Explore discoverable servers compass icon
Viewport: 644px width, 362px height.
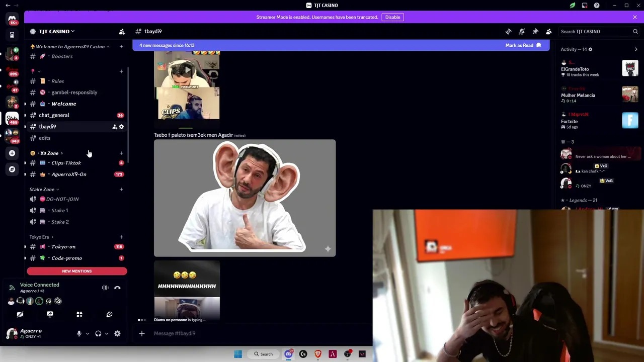tap(12, 169)
